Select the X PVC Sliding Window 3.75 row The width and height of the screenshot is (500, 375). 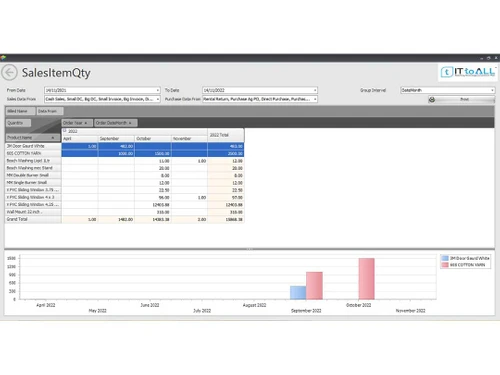tap(33, 190)
